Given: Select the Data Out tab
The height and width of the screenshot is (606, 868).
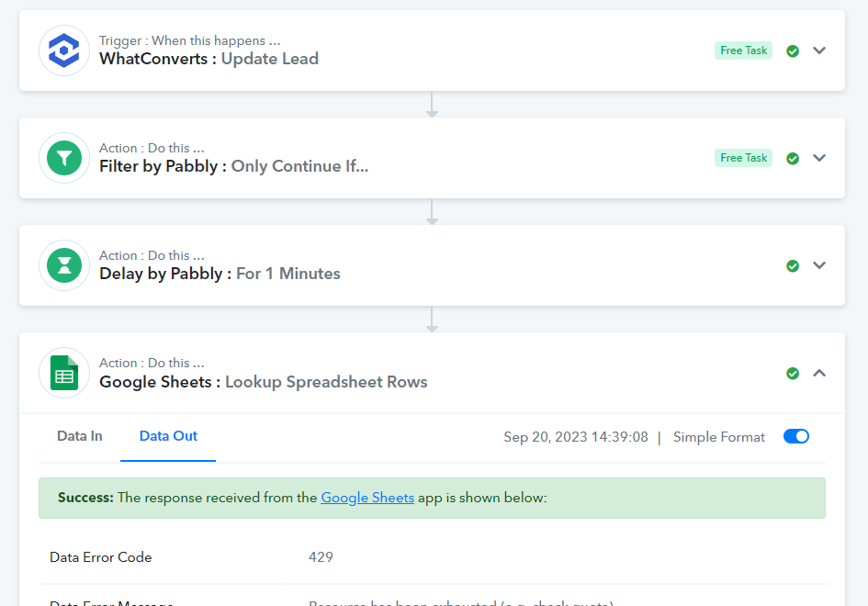Looking at the screenshot, I should 168,436.
